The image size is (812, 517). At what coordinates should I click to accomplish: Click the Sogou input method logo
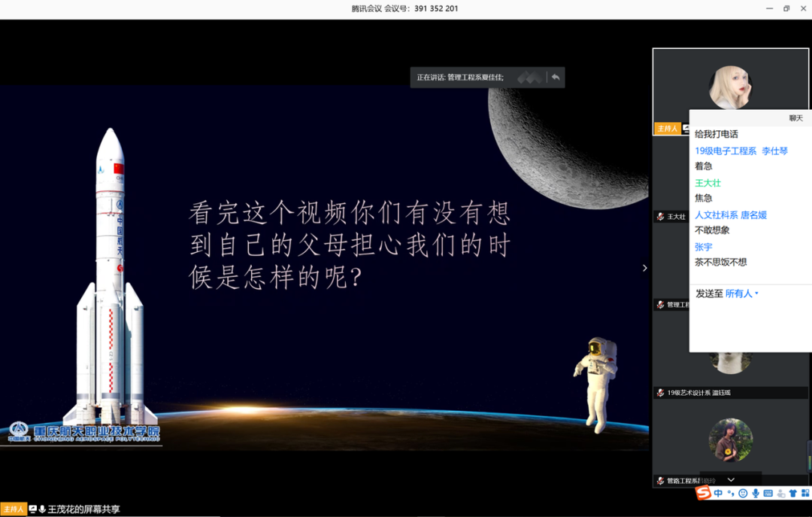click(x=703, y=492)
